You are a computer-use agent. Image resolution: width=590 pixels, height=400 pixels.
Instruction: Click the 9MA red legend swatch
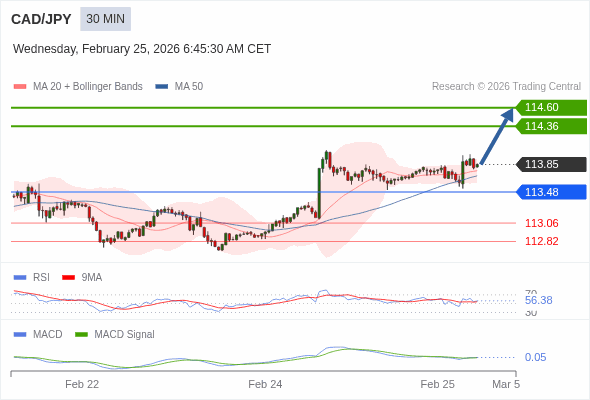click(x=68, y=278)
